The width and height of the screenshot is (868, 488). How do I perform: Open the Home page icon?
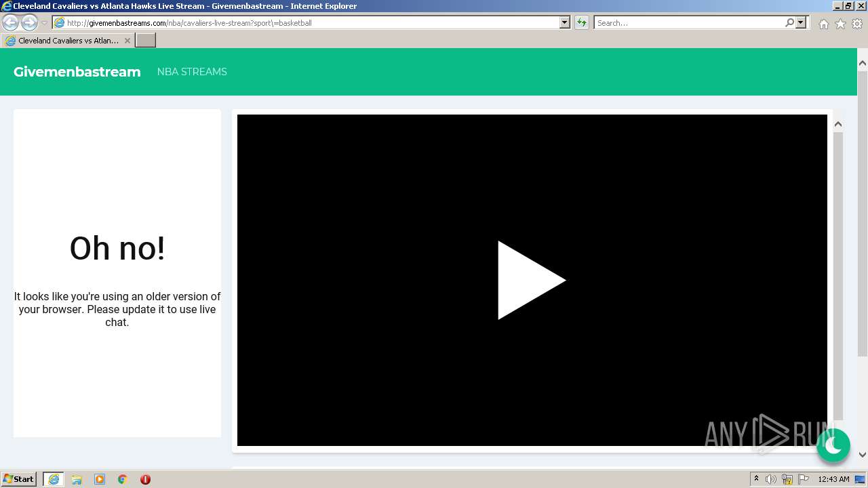click(x=823, y=24)
